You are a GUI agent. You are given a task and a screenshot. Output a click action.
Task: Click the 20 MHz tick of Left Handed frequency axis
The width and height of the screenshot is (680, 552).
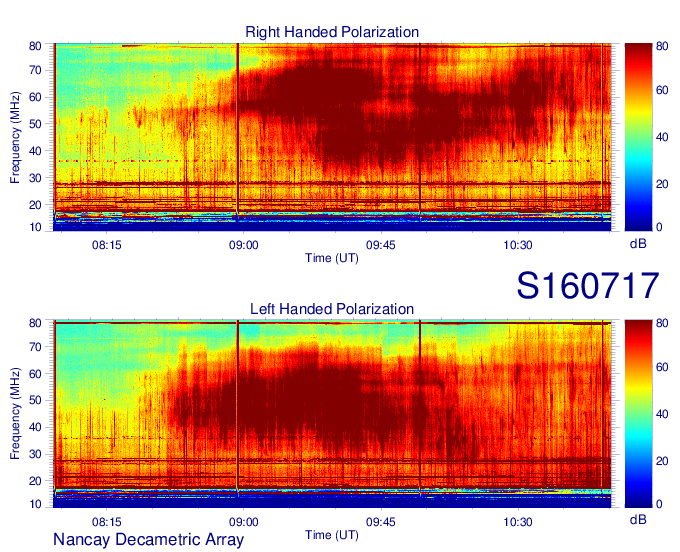point(35,481)
